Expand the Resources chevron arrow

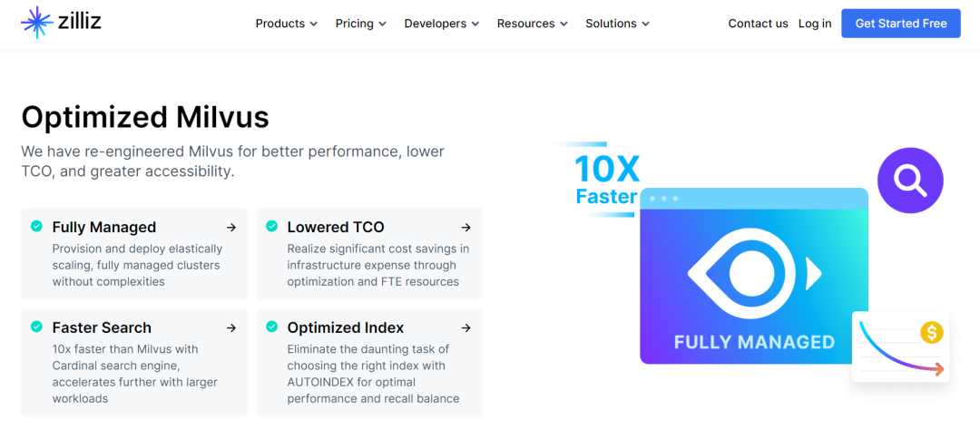tap(563, 24)
